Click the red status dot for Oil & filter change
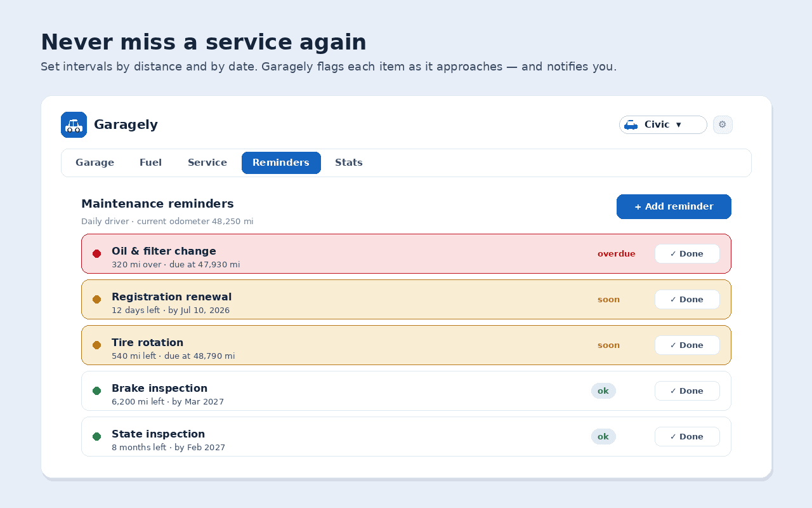The height and width of the screenshot is (508, 812). click(x=96, y=253)
